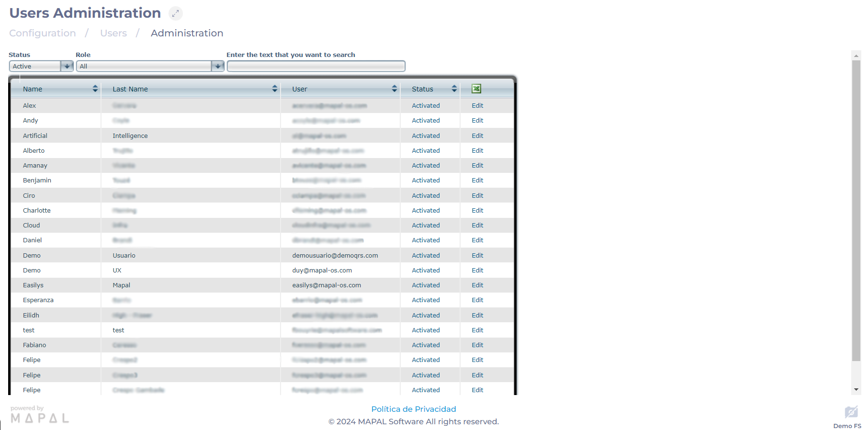Sort the table by Status column
The image size is (868, 430).
point(454,89)
